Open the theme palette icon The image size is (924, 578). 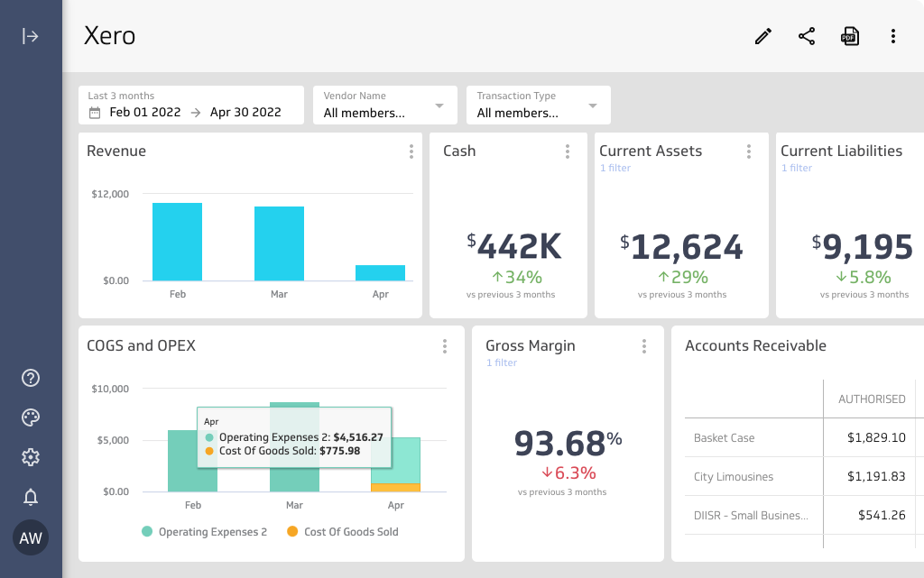[x=31, y=417]
